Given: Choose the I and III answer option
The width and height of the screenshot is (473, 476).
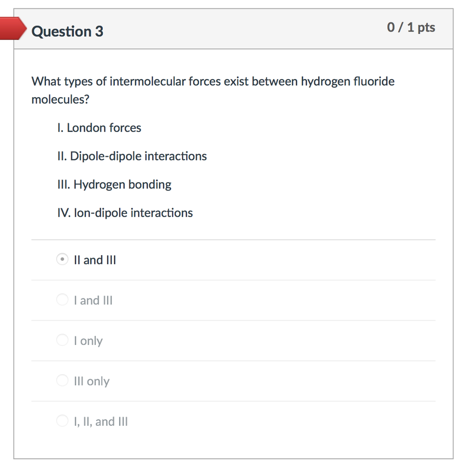Looking at the screenshot, I should click(x=62, y=300).
